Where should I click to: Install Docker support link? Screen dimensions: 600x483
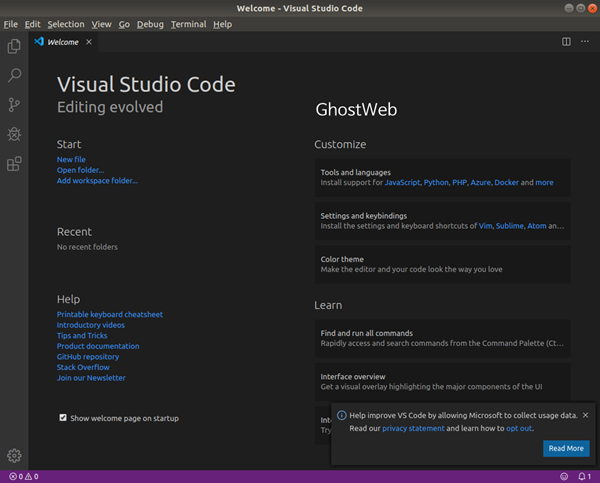[506, 183]
